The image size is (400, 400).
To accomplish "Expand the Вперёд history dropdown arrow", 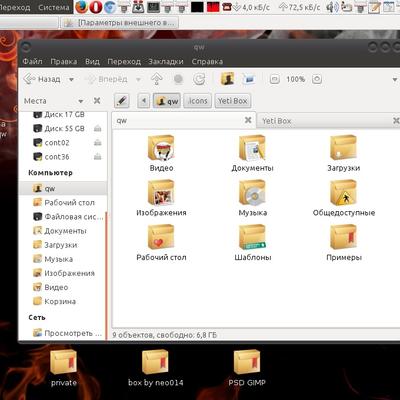I will 138,80.
